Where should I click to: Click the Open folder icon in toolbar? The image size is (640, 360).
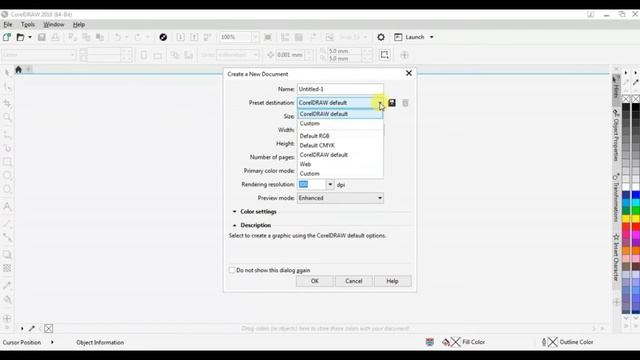click(20, 37)
